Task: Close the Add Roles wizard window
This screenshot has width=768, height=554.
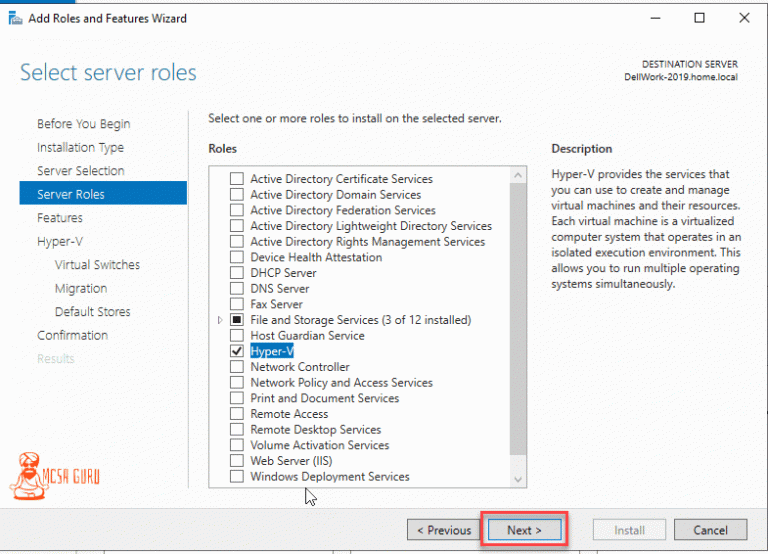Action: coord(744,18)
